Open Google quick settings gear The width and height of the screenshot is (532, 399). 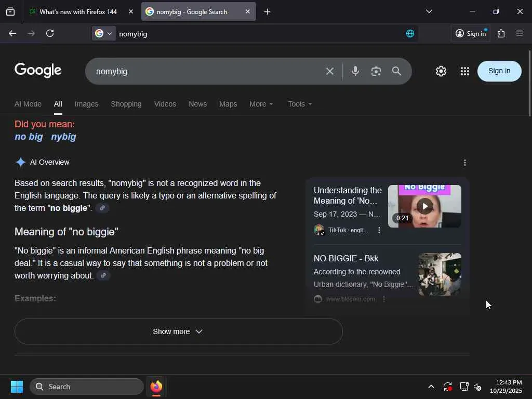coord(441,71)
